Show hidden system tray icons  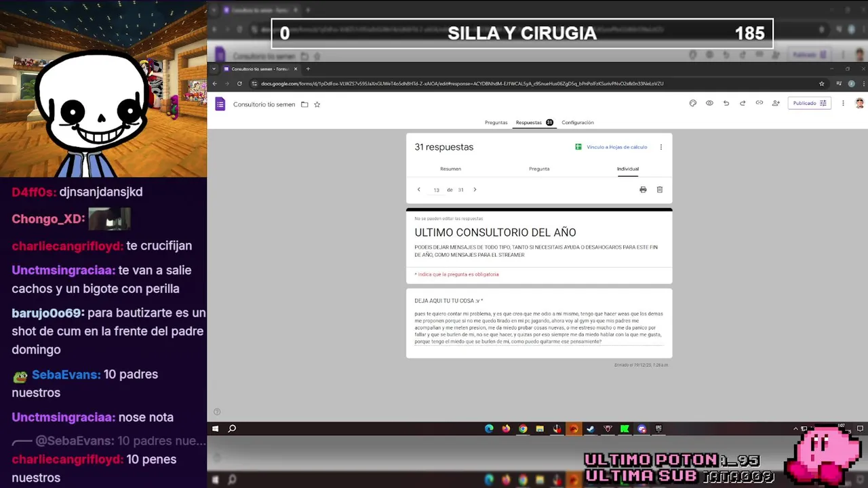[795, 428]
